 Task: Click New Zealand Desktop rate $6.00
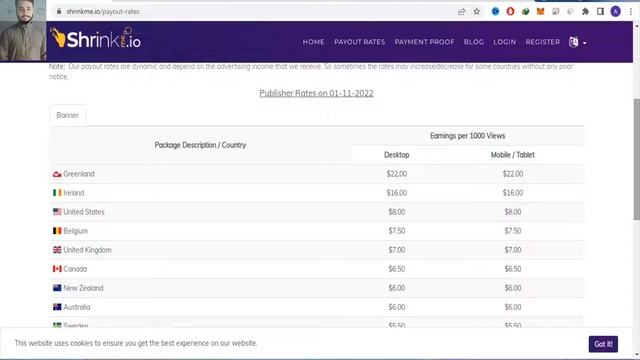point(397,288)
